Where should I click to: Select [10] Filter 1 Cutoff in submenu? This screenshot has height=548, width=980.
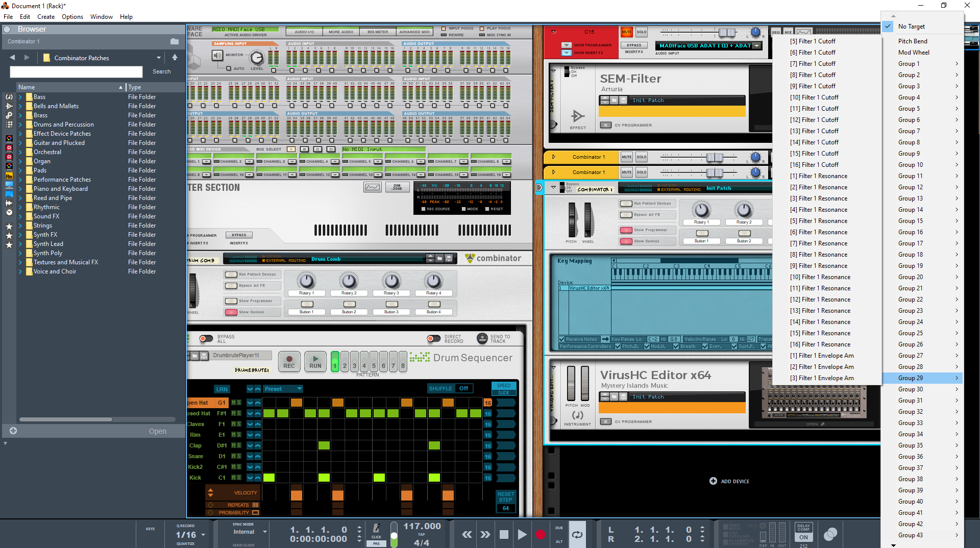tap(827, 97)
